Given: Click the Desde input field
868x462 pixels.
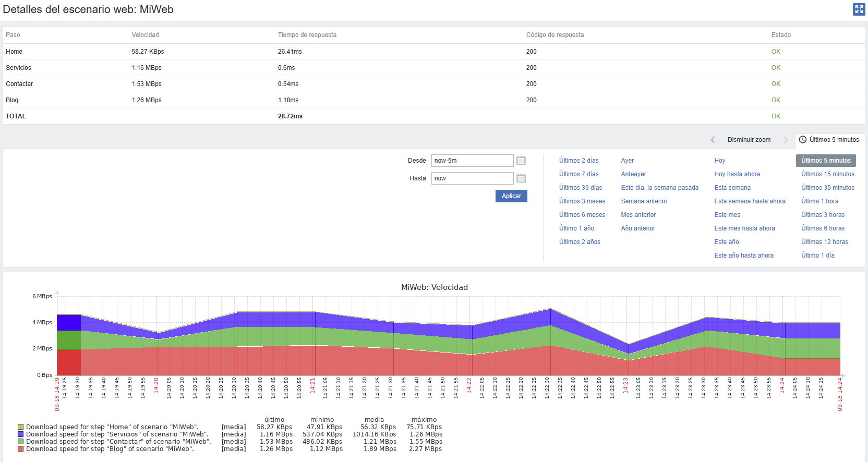Looking at the screenshot, I should (x=472, y=161).
